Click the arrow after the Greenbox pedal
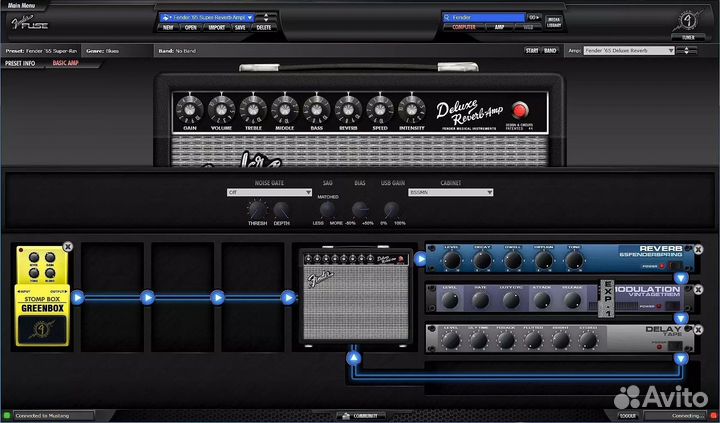The height and width of the screenshot is (423, 720). [x=78, y=298]
